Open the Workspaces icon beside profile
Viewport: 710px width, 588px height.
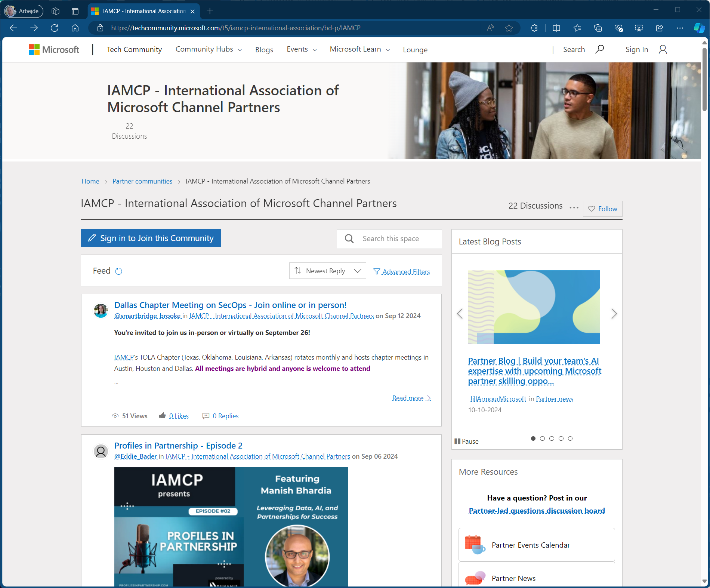coord(56,11)
